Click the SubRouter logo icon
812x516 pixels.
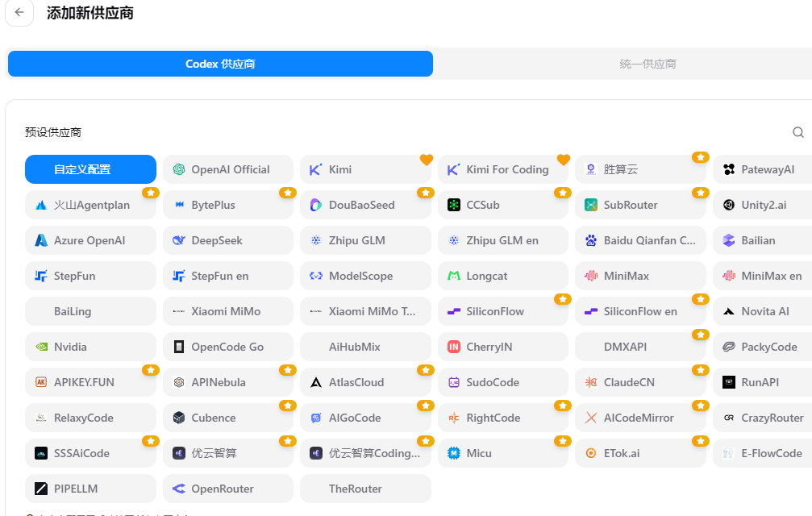pyautogui.click(x=591, y=205)
